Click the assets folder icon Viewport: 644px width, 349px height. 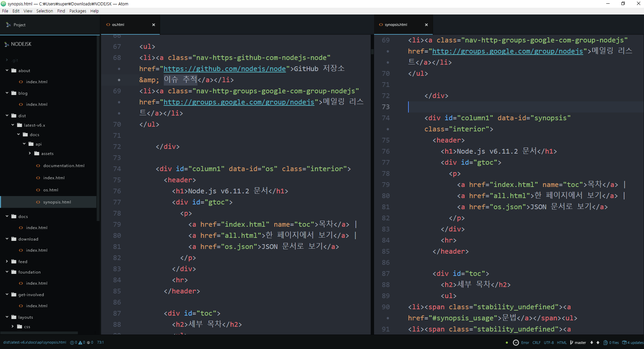[x=37, y=154]
